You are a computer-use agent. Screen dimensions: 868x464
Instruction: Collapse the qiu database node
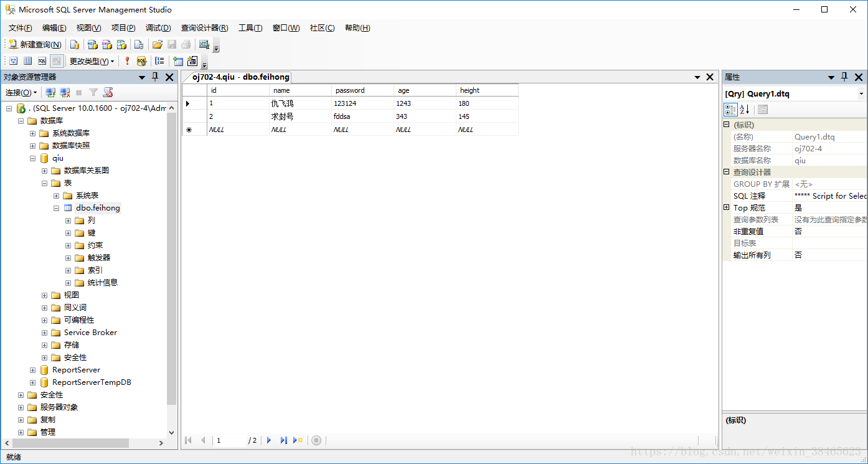coord(33,158)
